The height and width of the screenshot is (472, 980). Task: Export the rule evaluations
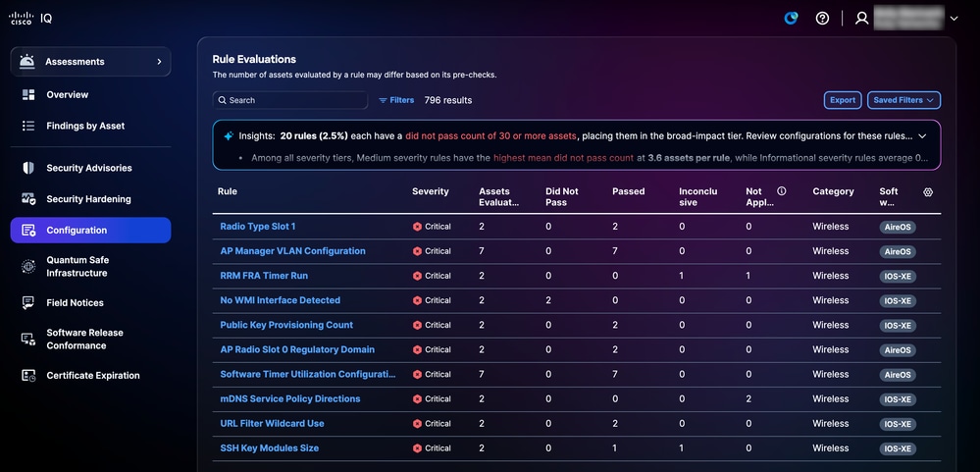coord(843,100)
